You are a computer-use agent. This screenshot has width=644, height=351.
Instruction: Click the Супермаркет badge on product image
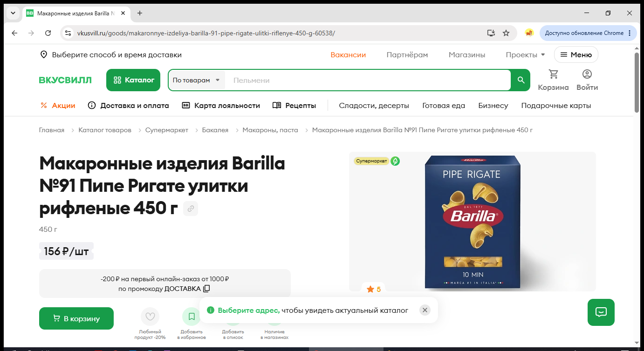coord(371,161)
